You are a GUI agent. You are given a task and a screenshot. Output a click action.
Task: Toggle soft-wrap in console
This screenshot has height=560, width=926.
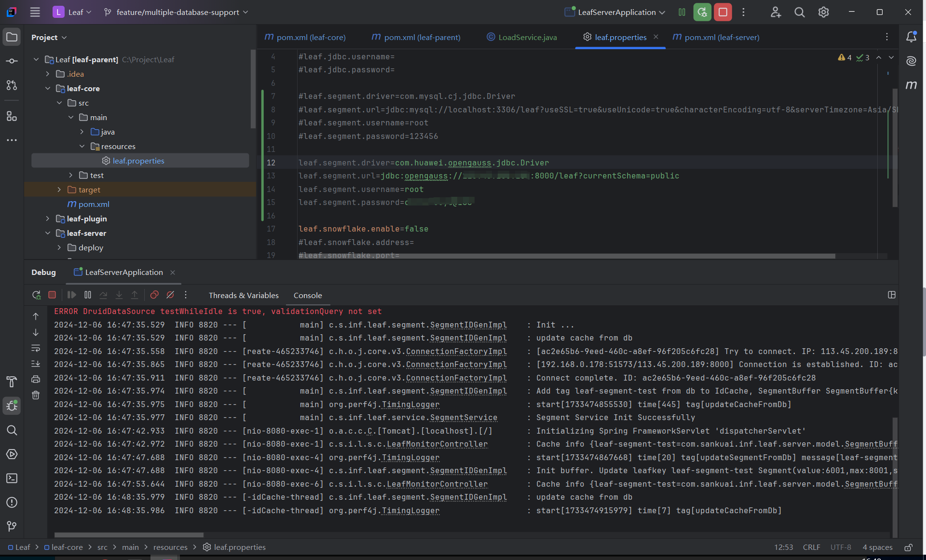click(36, 348)
